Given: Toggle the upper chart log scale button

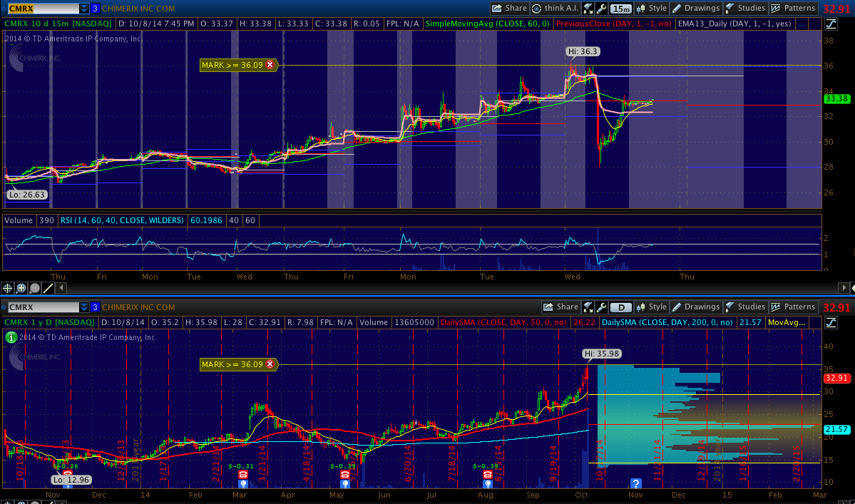Looking at the screenshot, I should (831, 24).
